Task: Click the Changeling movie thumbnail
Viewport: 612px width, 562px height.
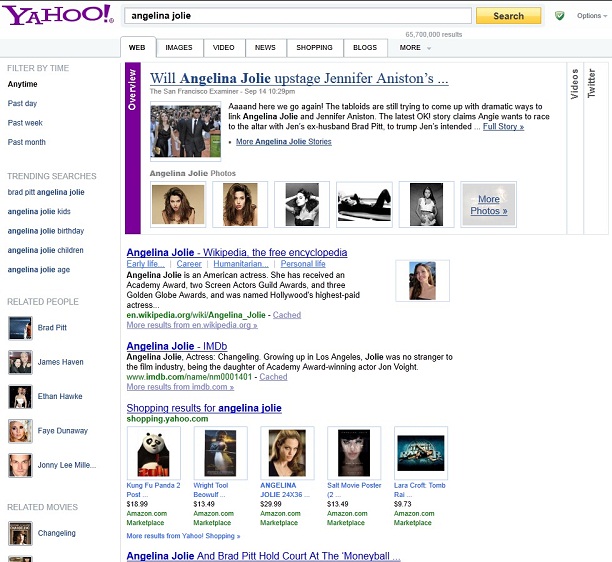Action: click(x=20, y=533)
